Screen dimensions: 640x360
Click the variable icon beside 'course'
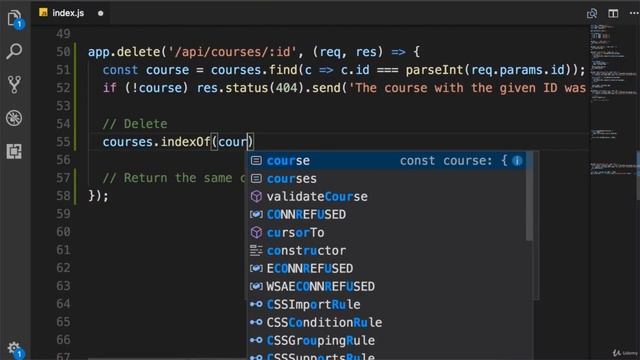click(x=256, y=160)
